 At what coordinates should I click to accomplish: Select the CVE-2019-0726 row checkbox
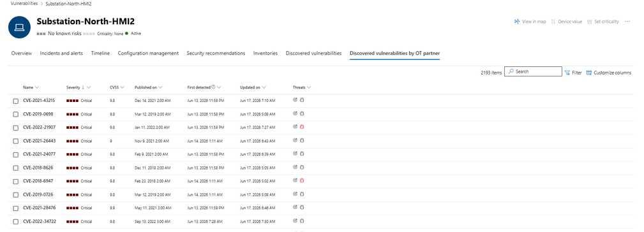coord(15,194)
